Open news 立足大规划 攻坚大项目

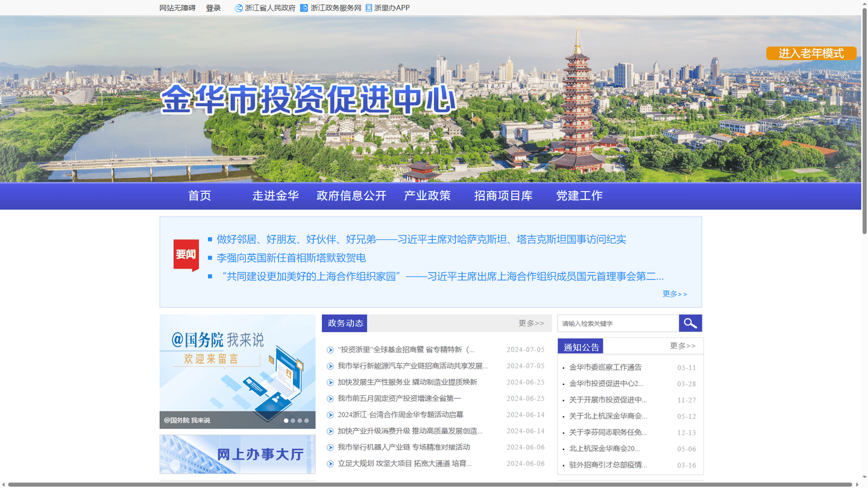[404, 463]
